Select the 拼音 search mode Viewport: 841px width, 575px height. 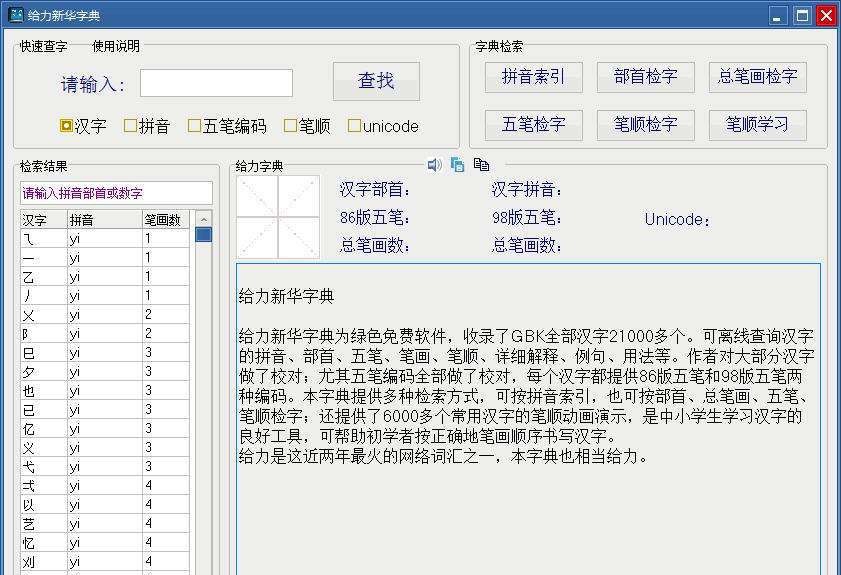pos(147,126)
